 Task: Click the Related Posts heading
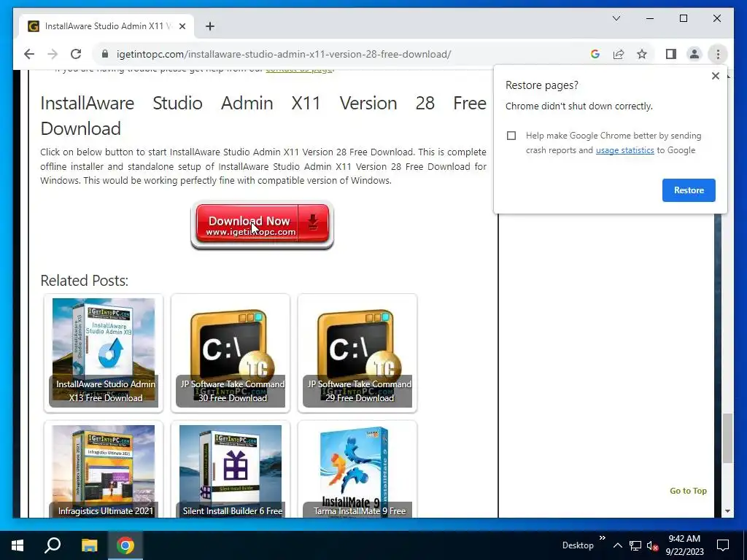(x=85, y=281)
